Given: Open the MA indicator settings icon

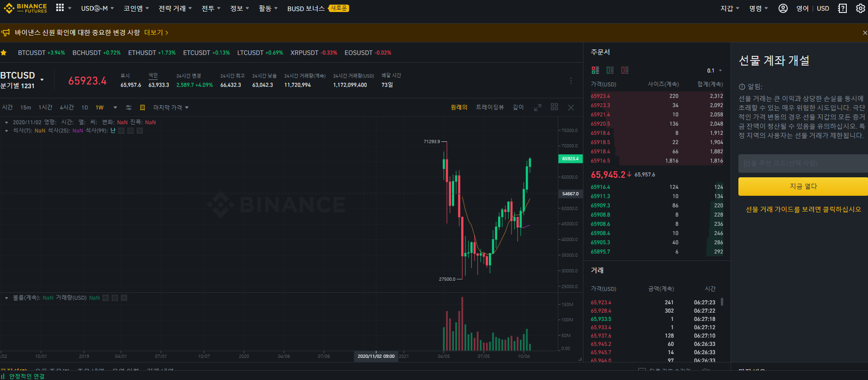Looking at the screenshot, I should click(x=131, y=131).
